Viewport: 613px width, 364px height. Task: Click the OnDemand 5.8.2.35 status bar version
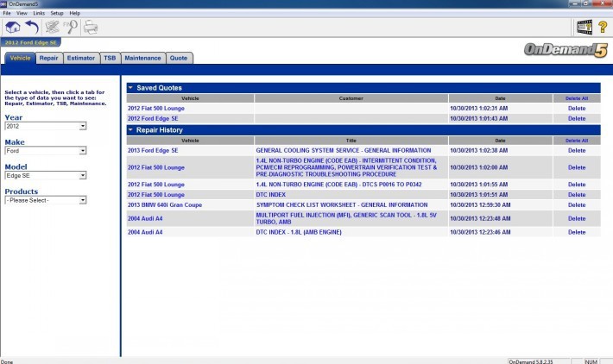pyautogui.click(x=531, y=361)
